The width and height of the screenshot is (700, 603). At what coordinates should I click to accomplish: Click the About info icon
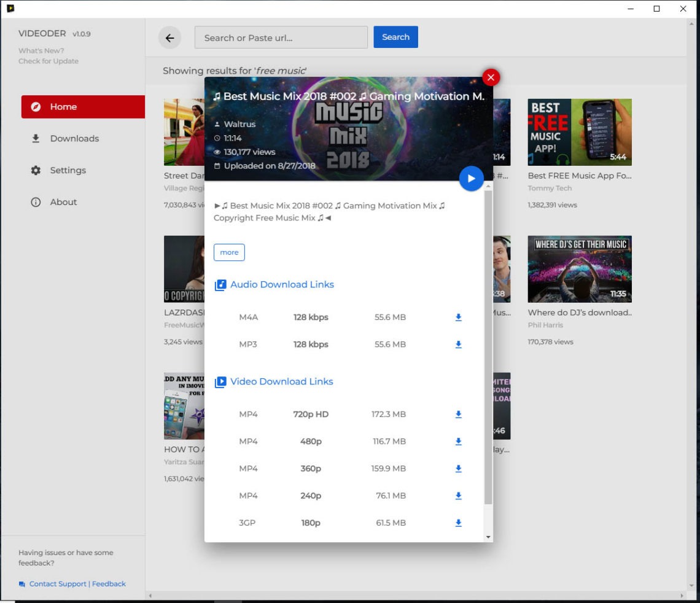[36, 201]
